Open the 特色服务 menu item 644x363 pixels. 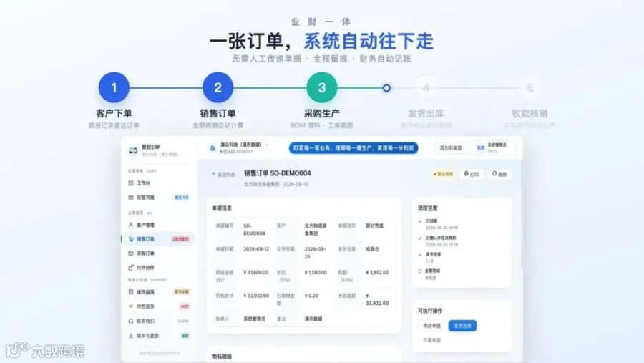point(160,306)
